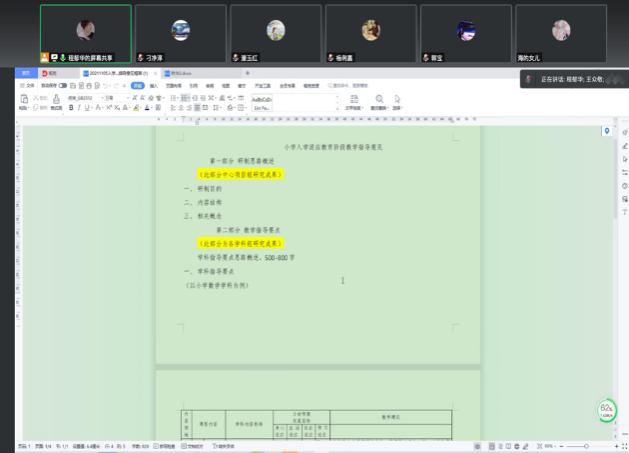Click the justify alignment icon
Screen dimensions: 629x453
point(197,108)
